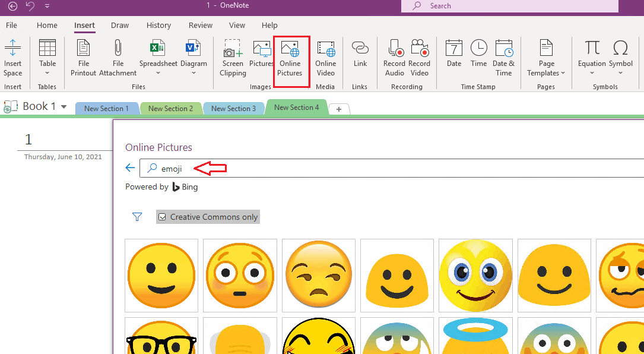
Task: Add a new section with the plus button
Action: coord(339,109)
